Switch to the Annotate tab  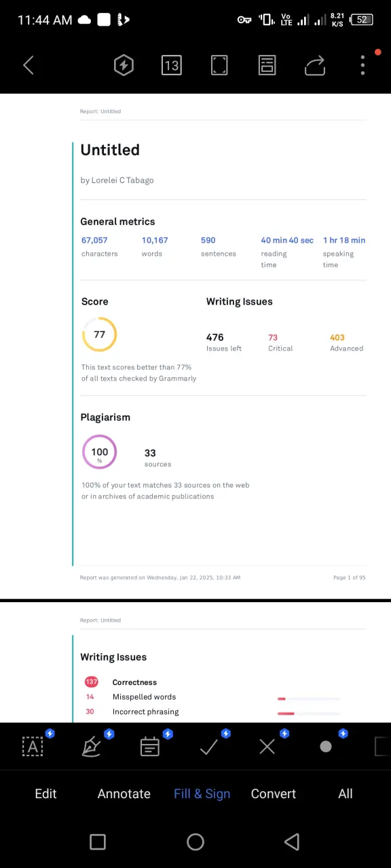(124, 793)
